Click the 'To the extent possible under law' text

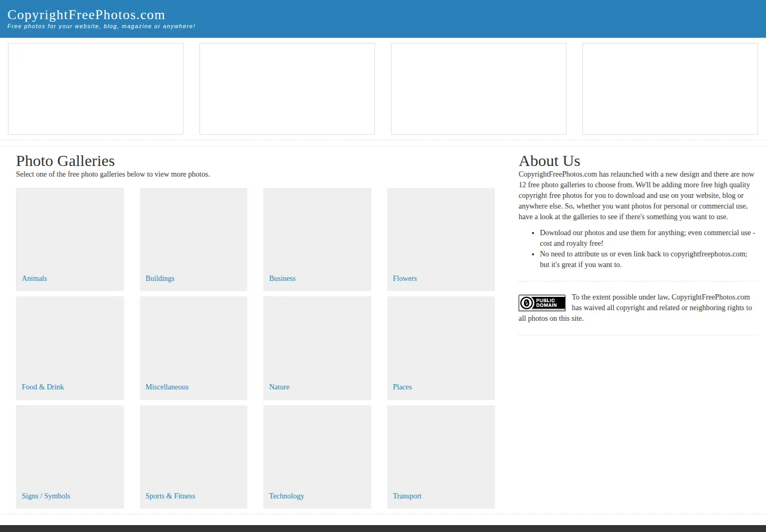click(636, 307)
